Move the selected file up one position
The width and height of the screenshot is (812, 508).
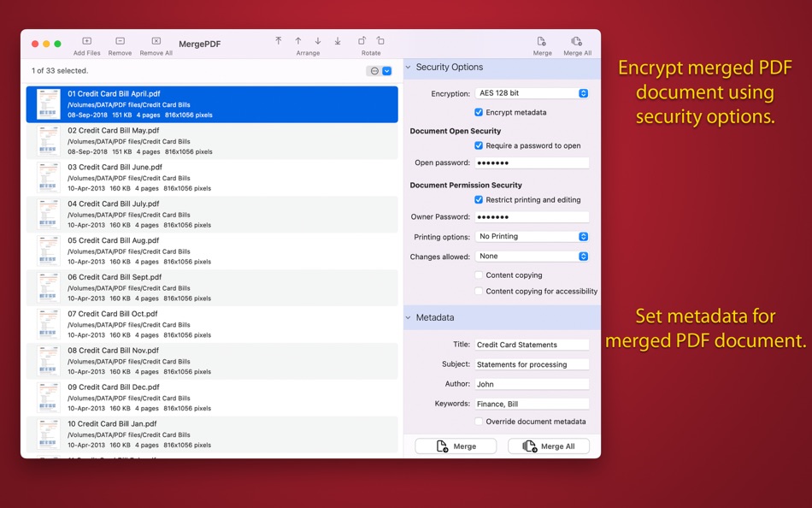point(298,40)
